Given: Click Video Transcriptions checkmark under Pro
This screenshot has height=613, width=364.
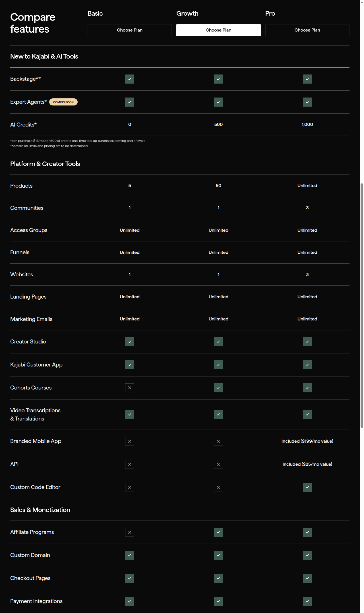Looking at the screenshot, I should pos(307,415).
